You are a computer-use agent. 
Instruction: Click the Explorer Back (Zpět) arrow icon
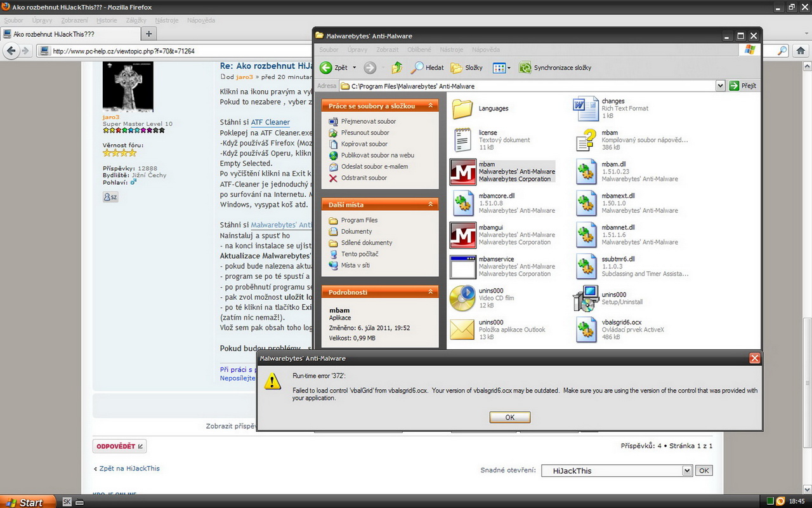326,67
